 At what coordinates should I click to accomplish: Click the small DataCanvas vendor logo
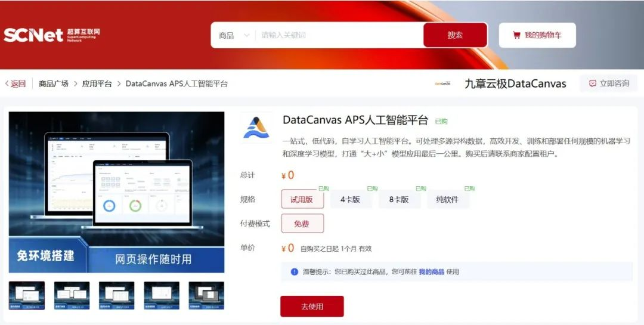442,83
